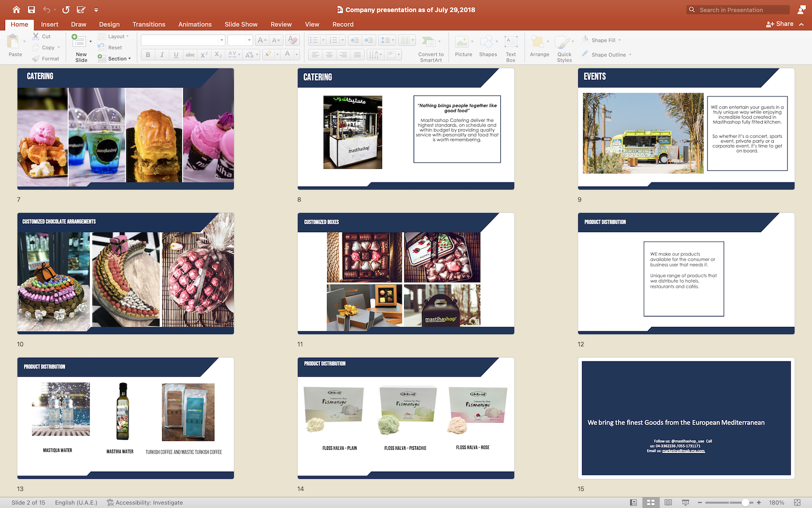Go to the Animations tab
Screen dimensions: 812x508
point(195,24)
